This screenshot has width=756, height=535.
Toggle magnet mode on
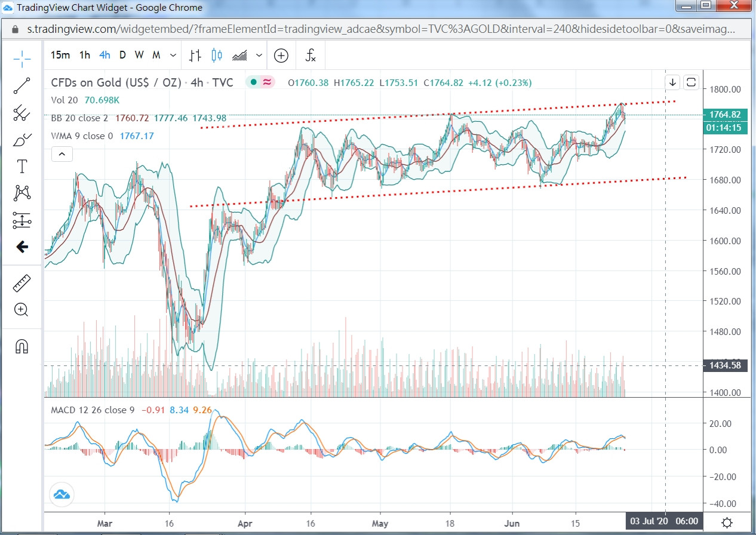[22, 346]
